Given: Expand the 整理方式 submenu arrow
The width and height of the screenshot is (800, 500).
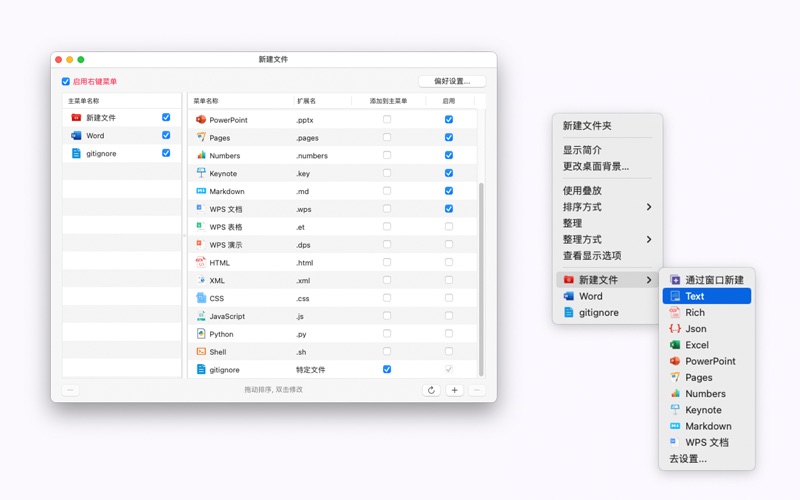Looking at the screenshot, I should pyautogui.click(x=649, y=240).
